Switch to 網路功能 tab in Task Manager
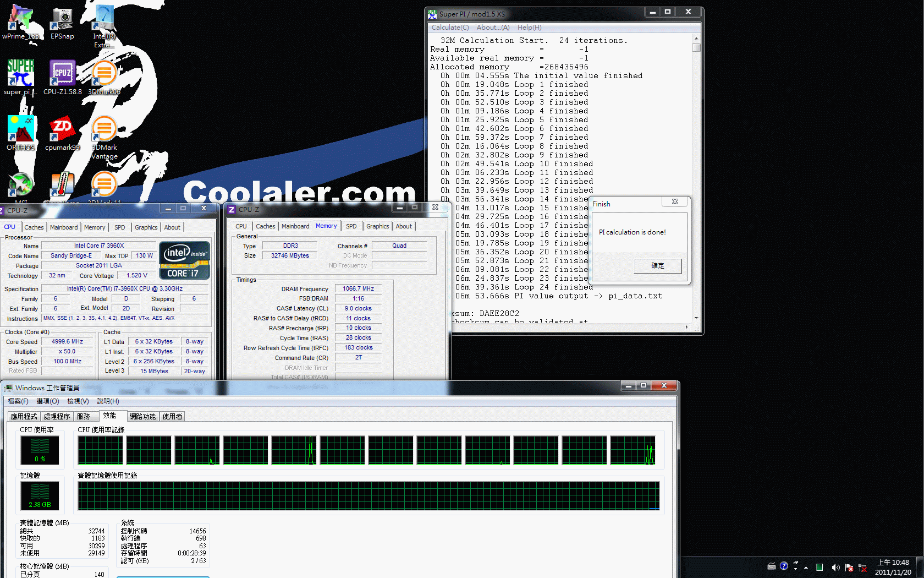 click(143, 417)
